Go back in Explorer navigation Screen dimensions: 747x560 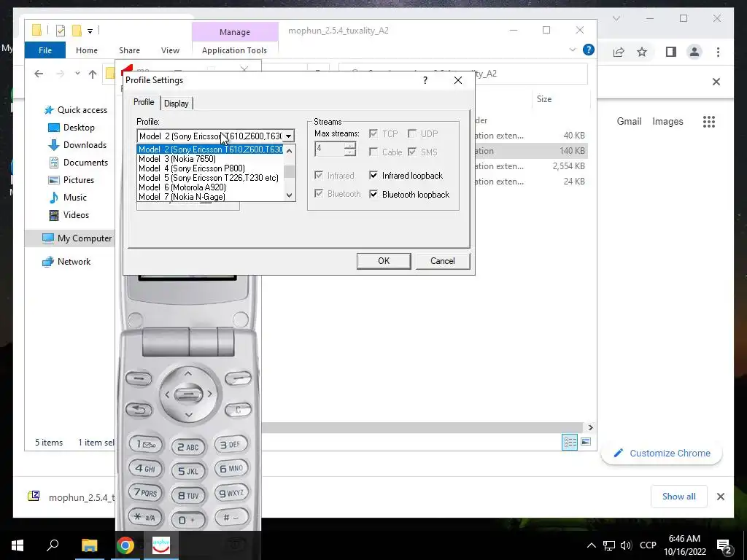[39, 74]
